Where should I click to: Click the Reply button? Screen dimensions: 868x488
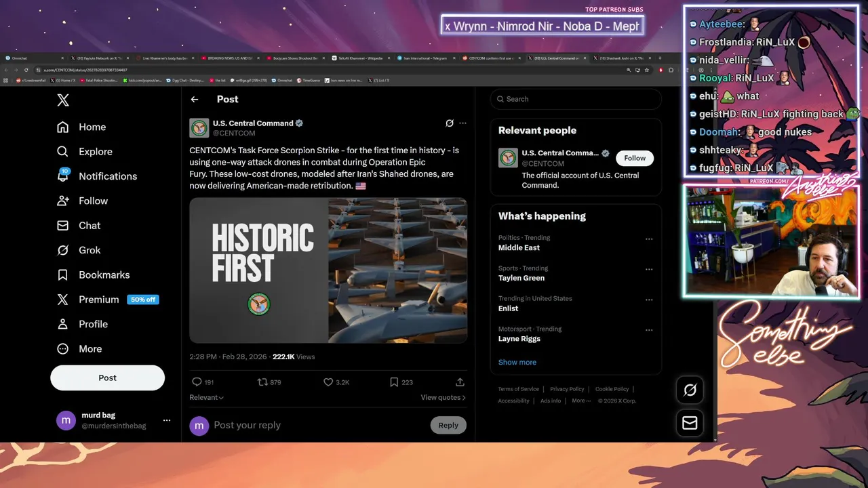click(448, 425)
